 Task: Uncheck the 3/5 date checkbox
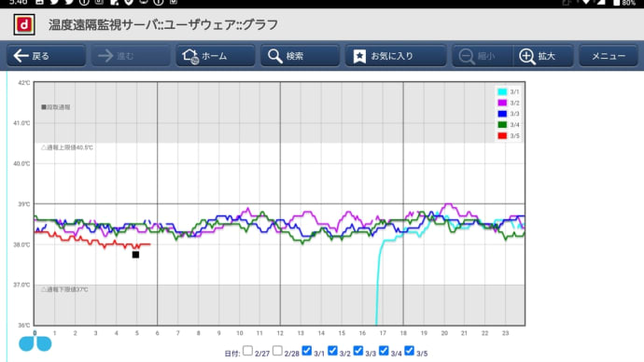(x=409, y=351)
